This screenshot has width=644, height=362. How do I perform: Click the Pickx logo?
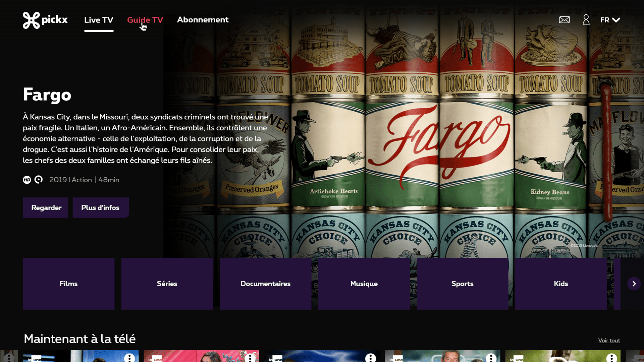point(45,20)
